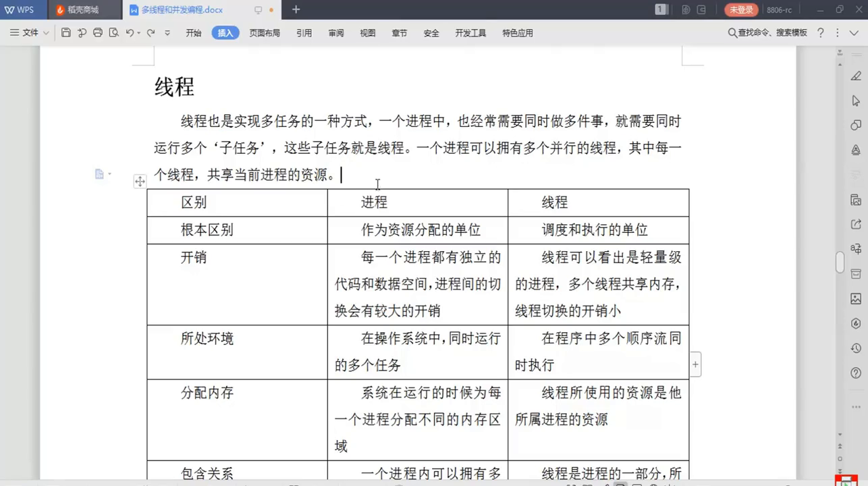
Task: Click the display mode icon in document tab
Action: coord(258,10)
